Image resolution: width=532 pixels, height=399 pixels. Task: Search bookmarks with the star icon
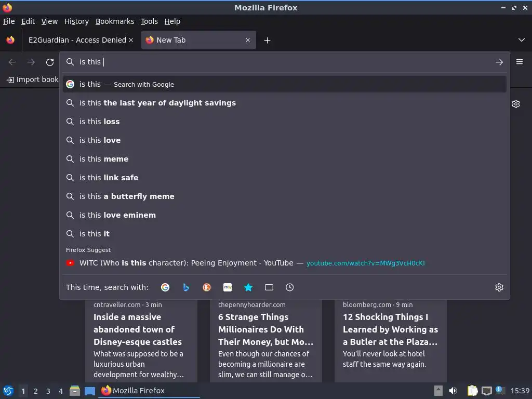[x=248, y=287]
